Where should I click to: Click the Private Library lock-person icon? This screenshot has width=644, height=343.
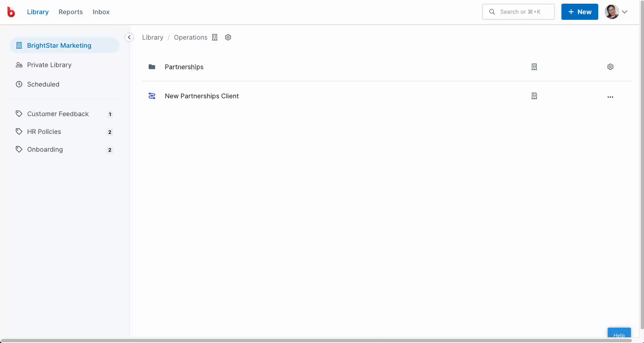(x=19, y=65)
